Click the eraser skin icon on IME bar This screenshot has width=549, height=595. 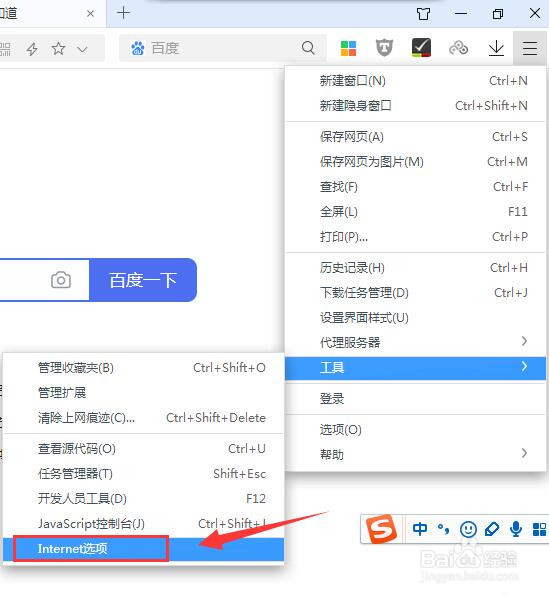(x=492, y=529)
